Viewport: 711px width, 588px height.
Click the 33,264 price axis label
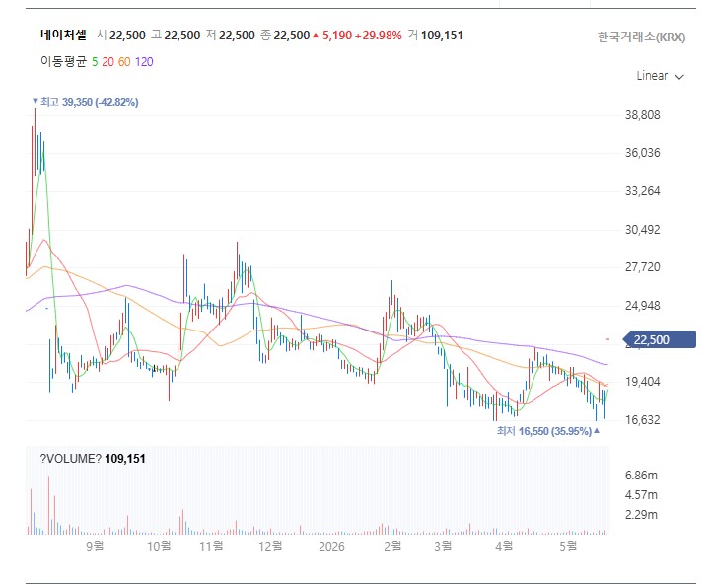click(x=643, y=191)
